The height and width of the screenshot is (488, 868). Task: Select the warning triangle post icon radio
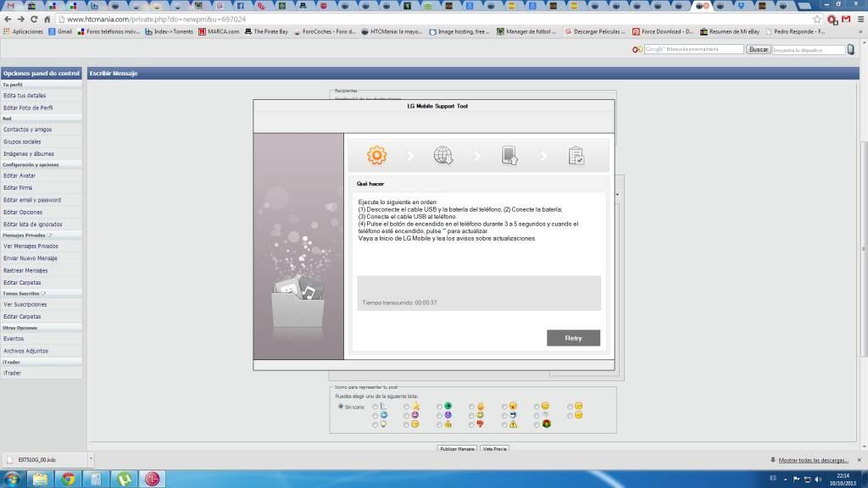pyautogui.click(x=504, y=424)
